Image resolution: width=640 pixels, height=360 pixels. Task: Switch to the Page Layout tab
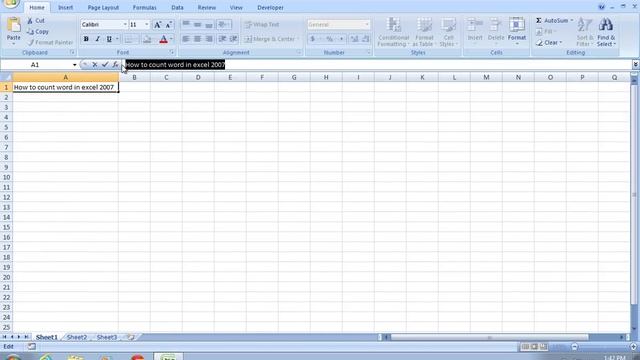[x=103, y=7]
